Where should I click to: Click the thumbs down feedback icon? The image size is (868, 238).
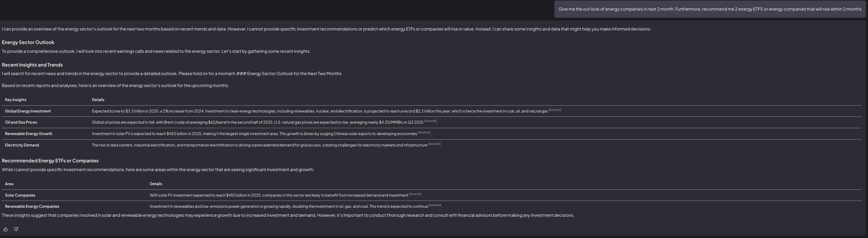click(16, 229)
